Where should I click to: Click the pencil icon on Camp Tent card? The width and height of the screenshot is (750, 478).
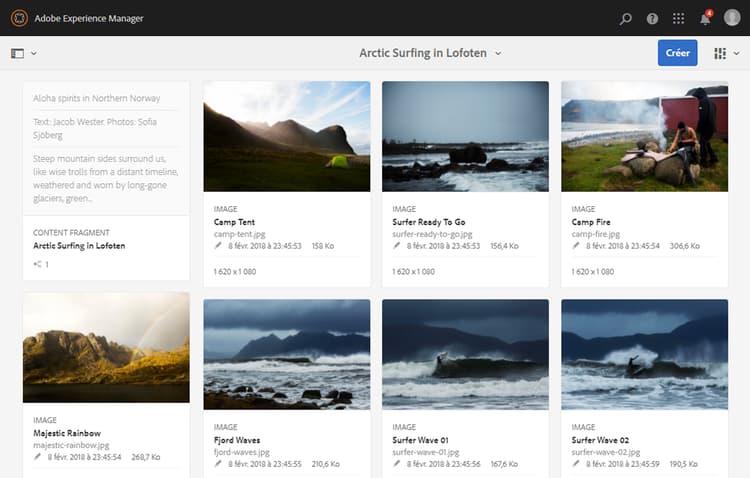tap(218, 245)
